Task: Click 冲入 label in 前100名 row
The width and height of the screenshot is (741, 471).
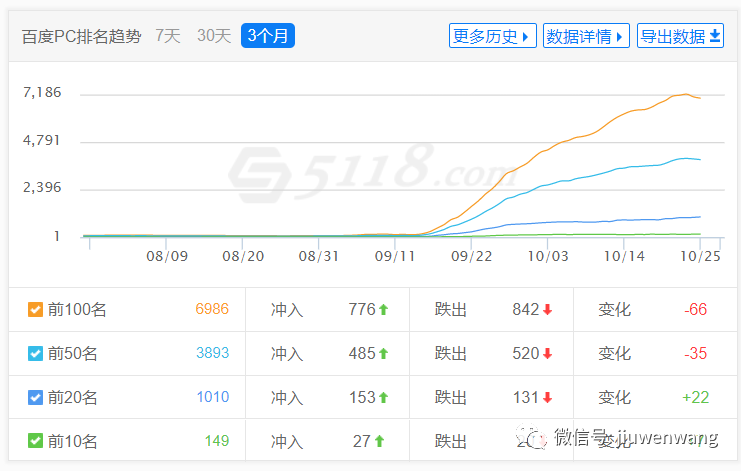Action: (287, 310)
